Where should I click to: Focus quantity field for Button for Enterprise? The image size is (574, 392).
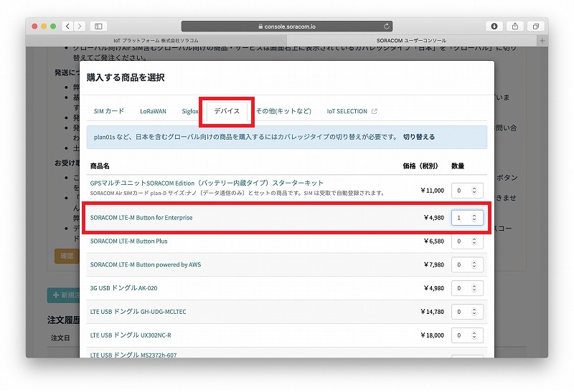(467, 218)
